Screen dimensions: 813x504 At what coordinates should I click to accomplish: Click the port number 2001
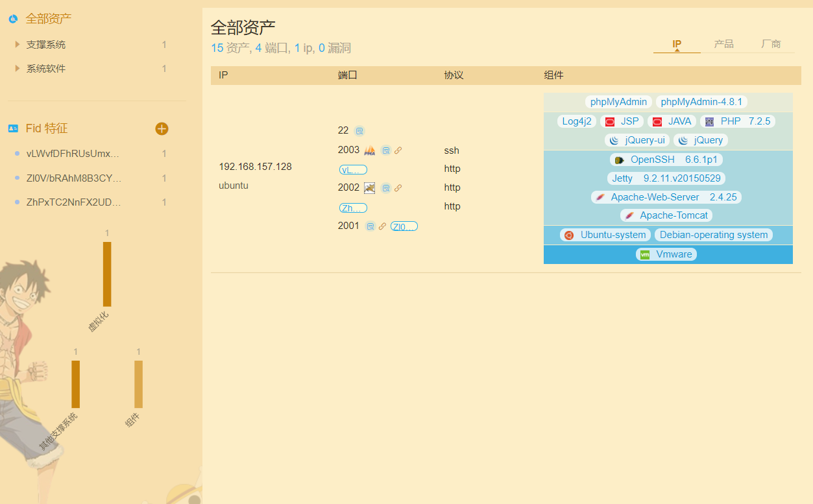point(348,226)
